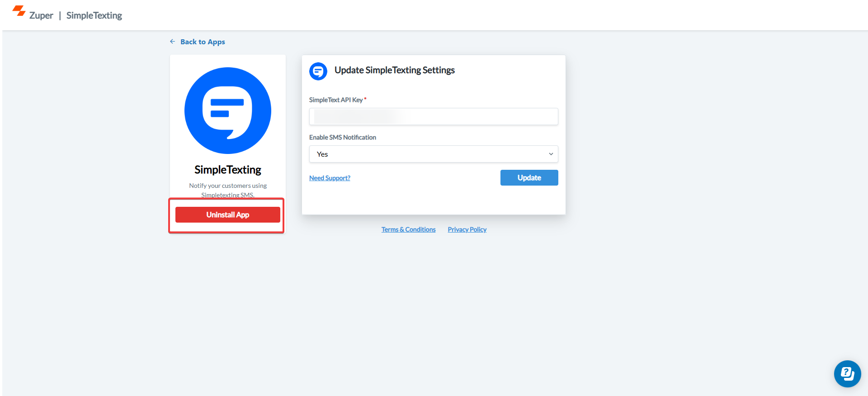Screen dimensions: 868x396
Task: Click the Update button
Action: [529, 178]
